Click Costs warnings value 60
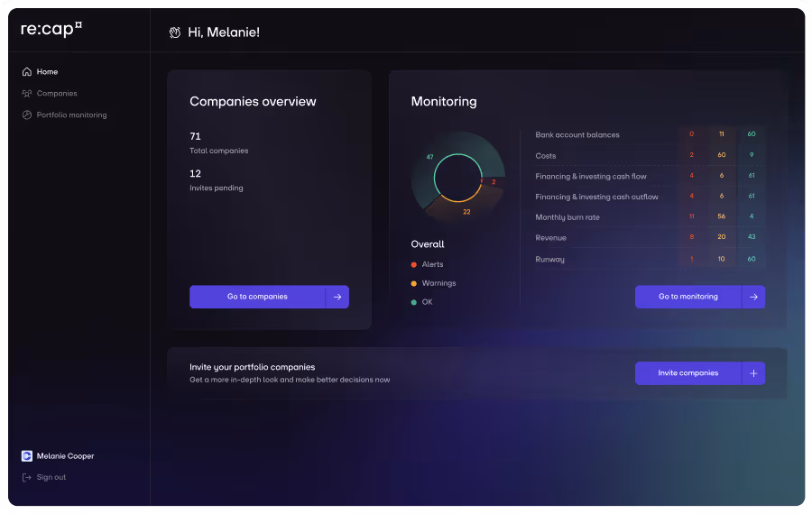812x514 pixels. pos(722,155)
